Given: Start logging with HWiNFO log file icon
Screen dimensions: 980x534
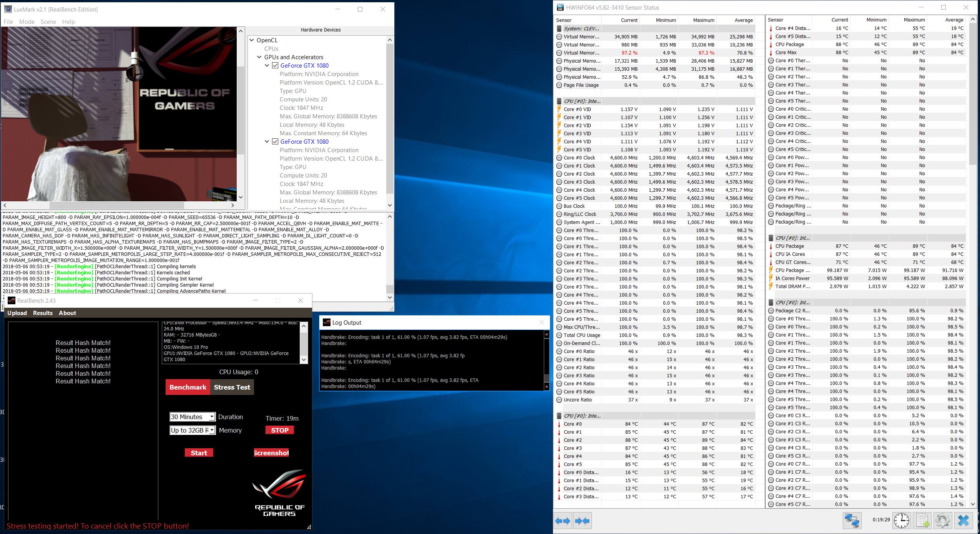Looking at the screenshot, I should [x=923, y=521].
